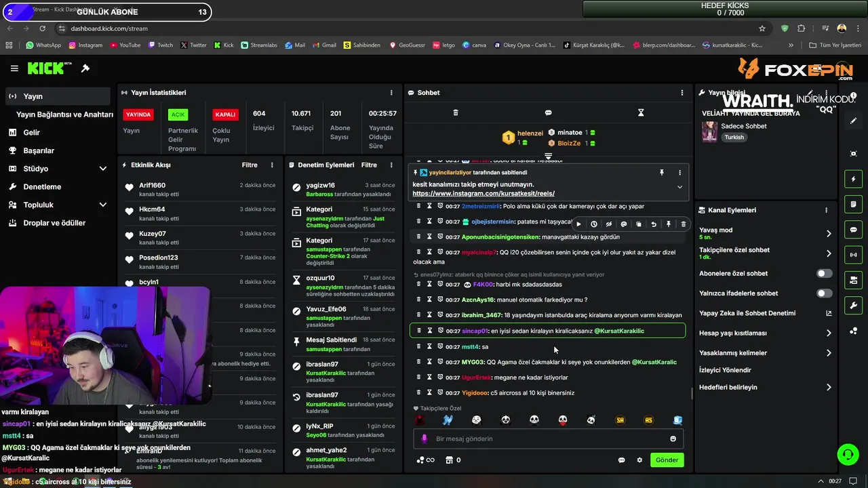868x488 pixels.
Task: Click the chat bubble icon beside the gear
Action: pyautogui.click(x=621, y=460)
